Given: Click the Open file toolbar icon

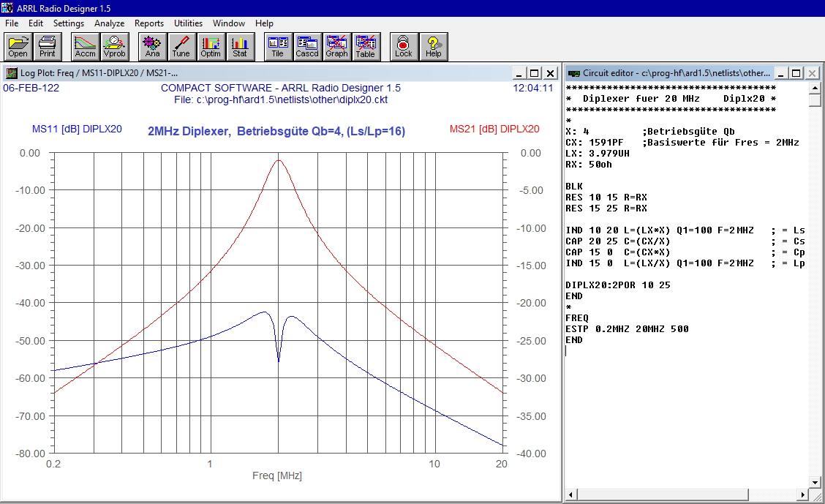Looking at the screenshot, I should coord(18,46).
